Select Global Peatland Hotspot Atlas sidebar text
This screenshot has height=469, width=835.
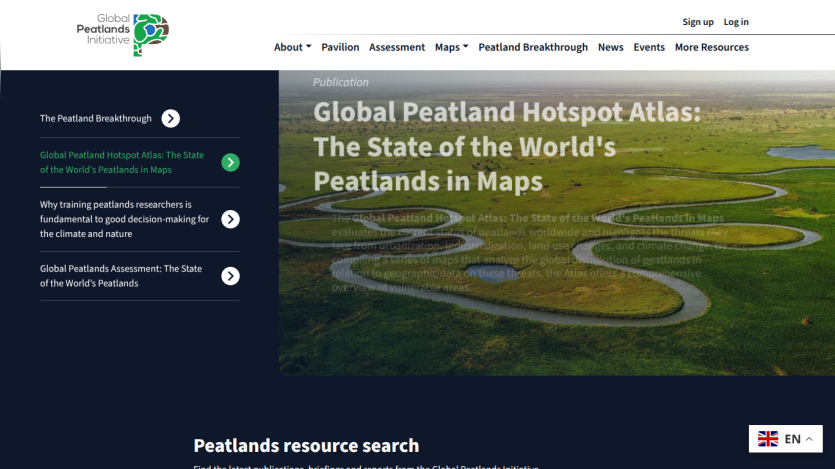click(x=122, y=162)
